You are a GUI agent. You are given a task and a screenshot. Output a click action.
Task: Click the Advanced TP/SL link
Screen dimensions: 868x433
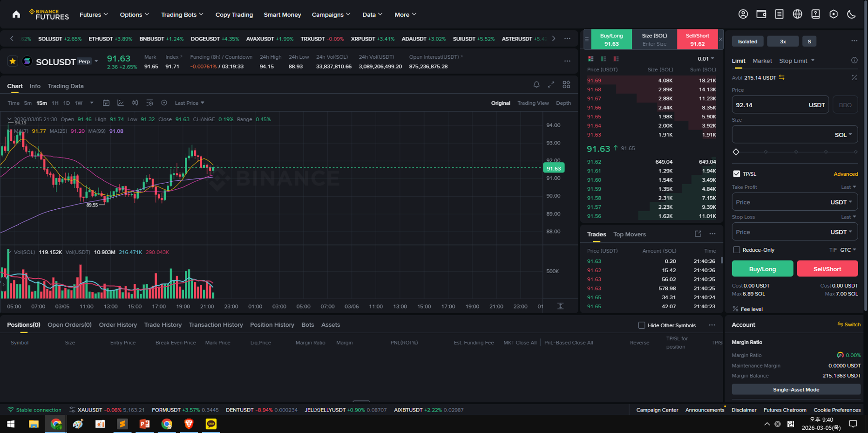pyautogui.click(x=846, y=174)
